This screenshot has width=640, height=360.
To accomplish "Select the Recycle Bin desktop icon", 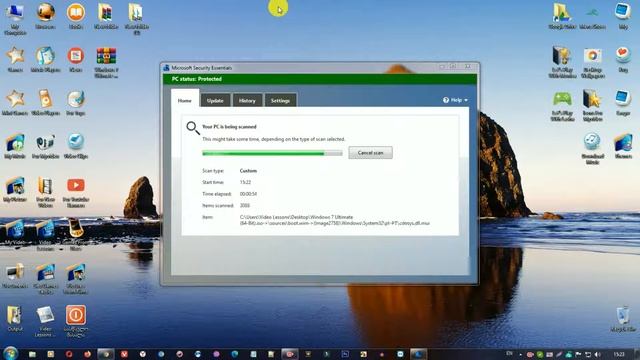I will 623,316.
